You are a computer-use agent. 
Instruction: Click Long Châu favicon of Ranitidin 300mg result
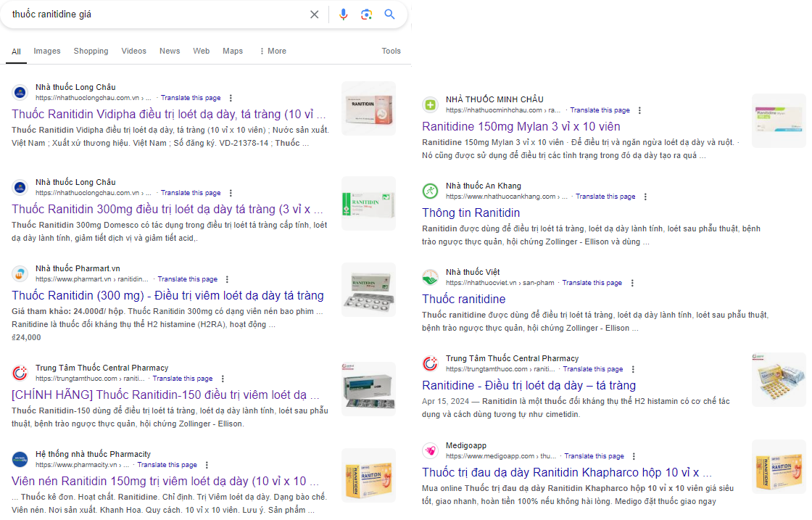tap(20, 188)
